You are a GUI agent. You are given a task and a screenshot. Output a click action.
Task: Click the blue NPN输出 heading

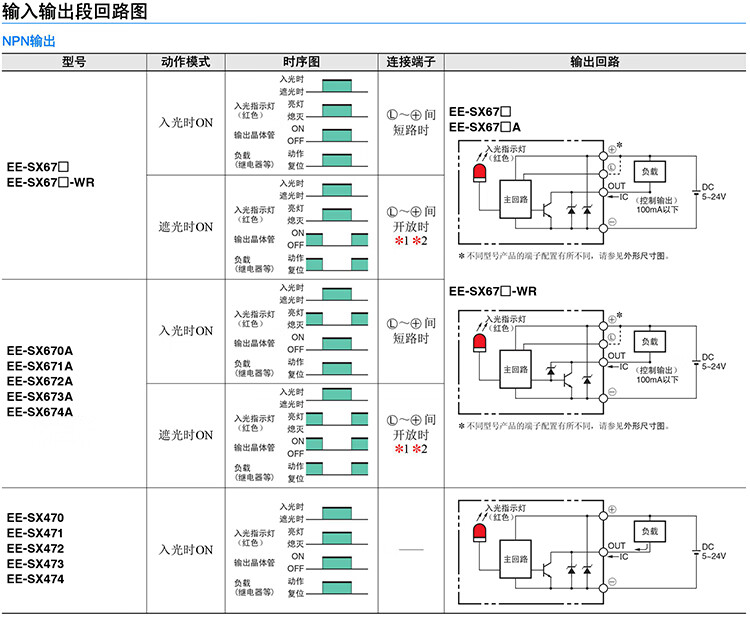[29, 41]
